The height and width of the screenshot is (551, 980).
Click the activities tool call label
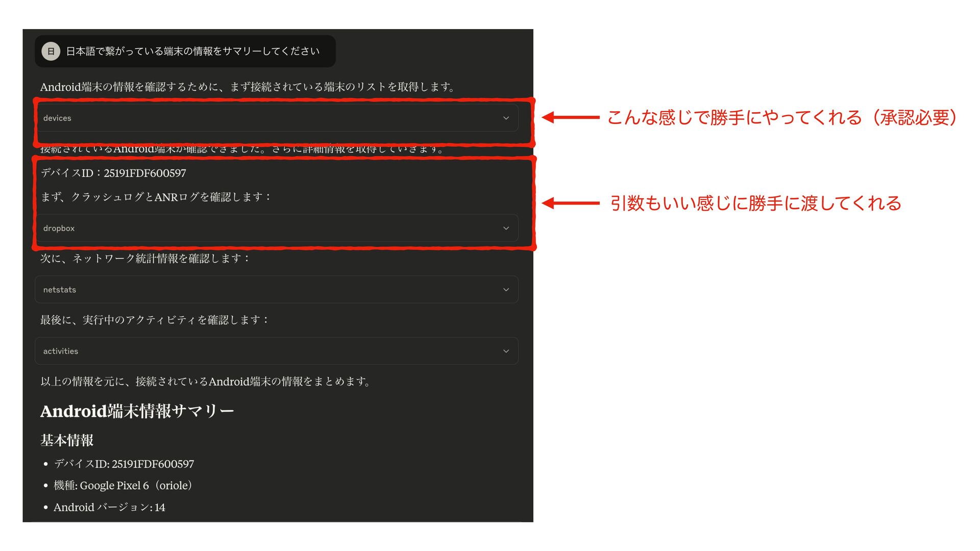61,351
